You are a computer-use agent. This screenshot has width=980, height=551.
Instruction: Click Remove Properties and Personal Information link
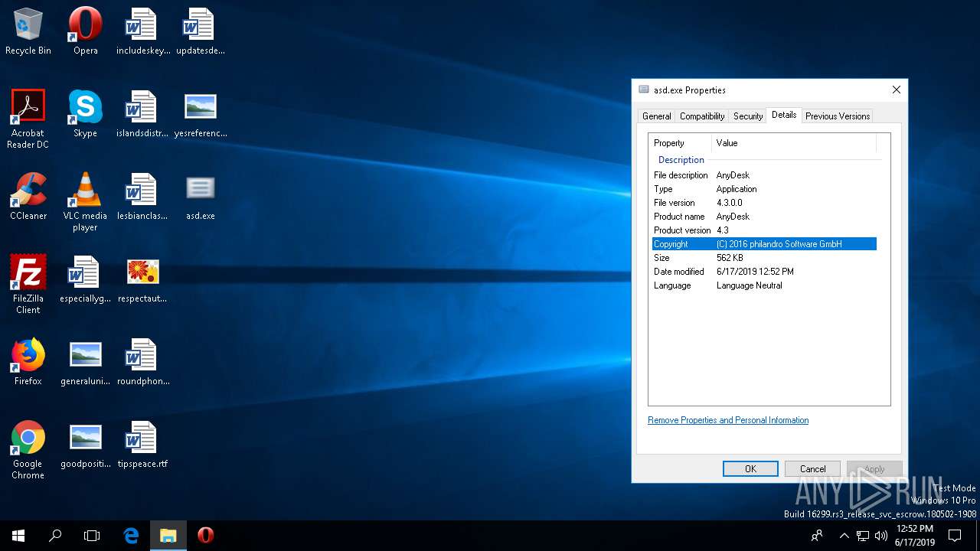click(x=728, y=420)
